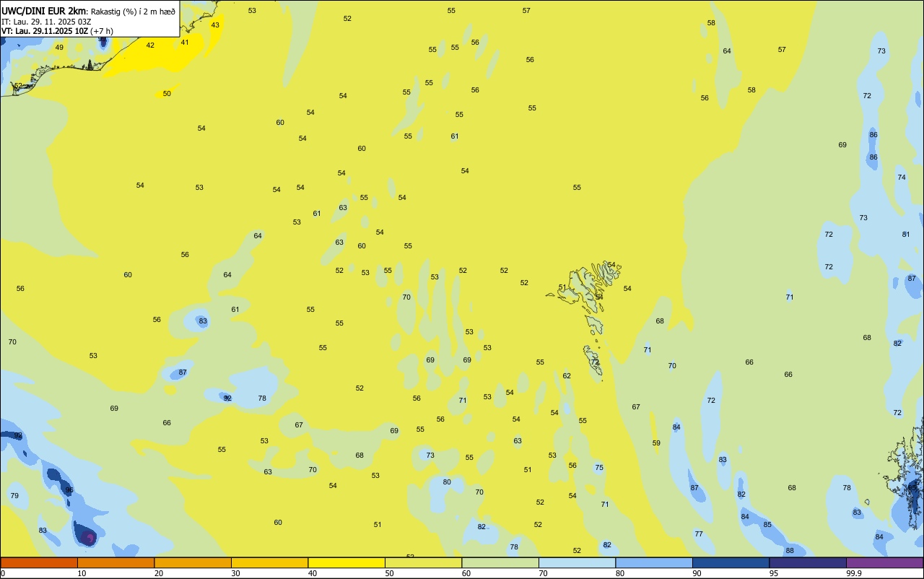Click the humidity value 88

click(x=790, y=550)
